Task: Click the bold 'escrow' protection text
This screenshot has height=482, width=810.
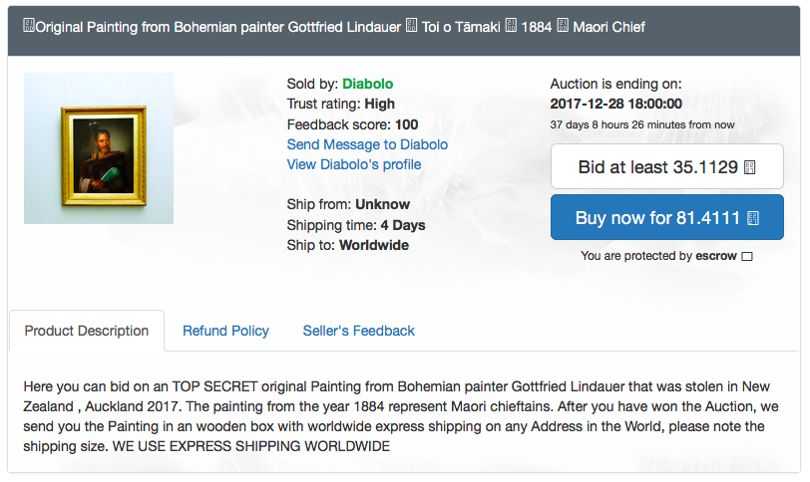Action: tap(716, 256)
